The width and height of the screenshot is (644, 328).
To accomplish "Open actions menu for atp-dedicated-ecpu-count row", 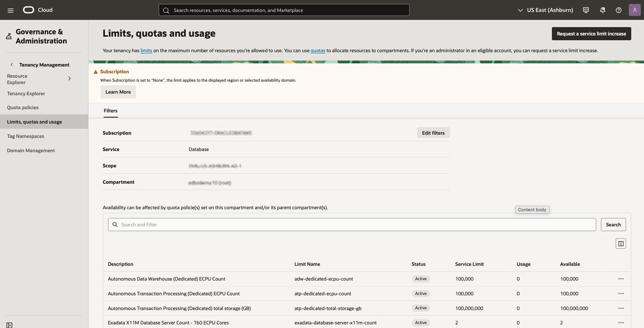I will click(x=620, y=294).
